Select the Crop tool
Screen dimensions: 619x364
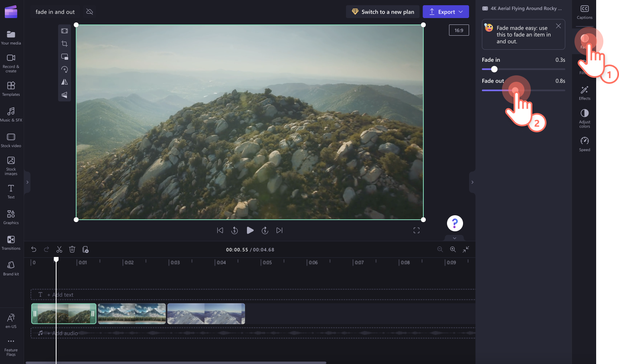(x=65, y=43)
